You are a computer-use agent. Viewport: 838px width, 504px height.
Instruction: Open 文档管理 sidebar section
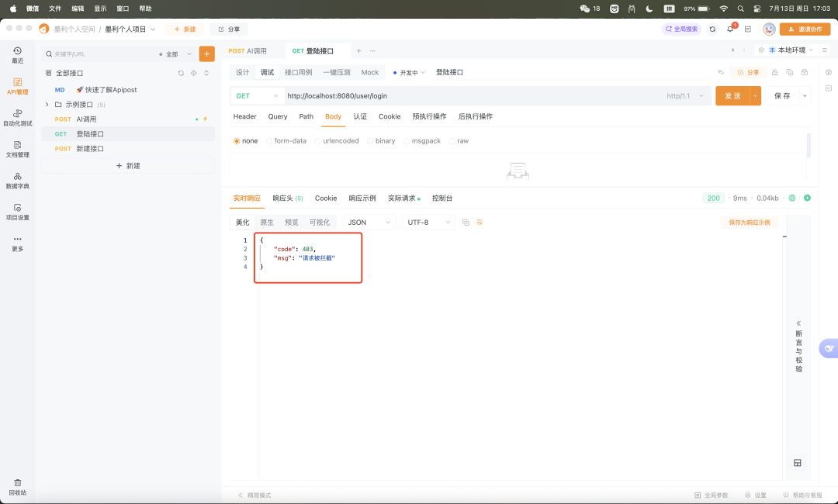pos(18,149)
